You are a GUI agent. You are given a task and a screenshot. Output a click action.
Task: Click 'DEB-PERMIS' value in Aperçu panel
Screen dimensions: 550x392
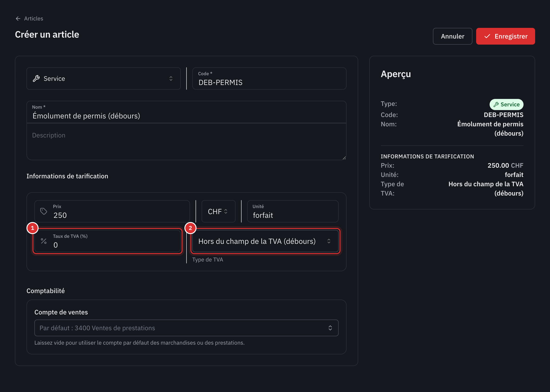click(503, 115)
